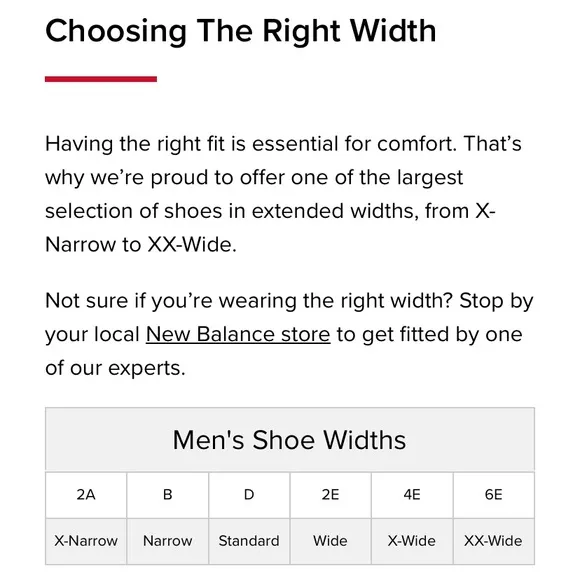Click the Narrow label cell

coord(168,541)
